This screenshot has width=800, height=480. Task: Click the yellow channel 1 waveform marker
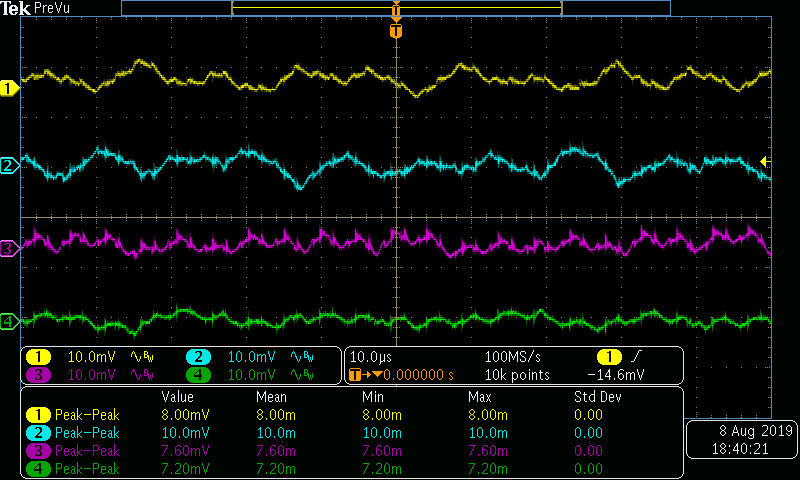9,88
